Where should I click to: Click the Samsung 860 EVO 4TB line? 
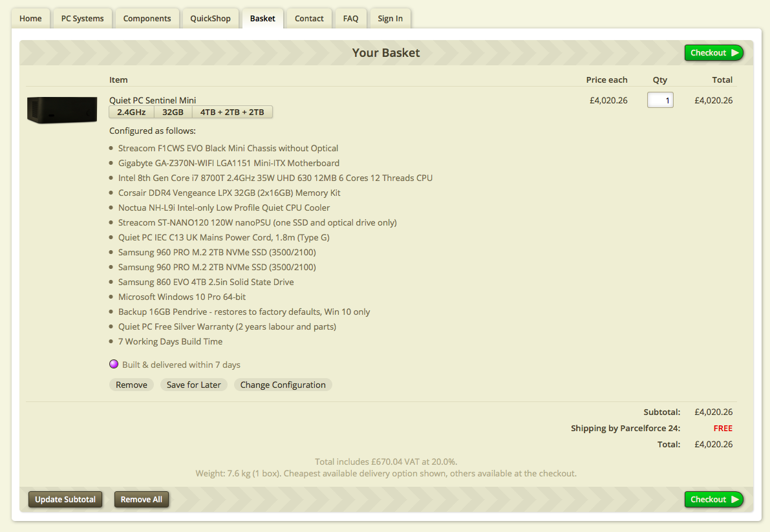coord(206,282)
